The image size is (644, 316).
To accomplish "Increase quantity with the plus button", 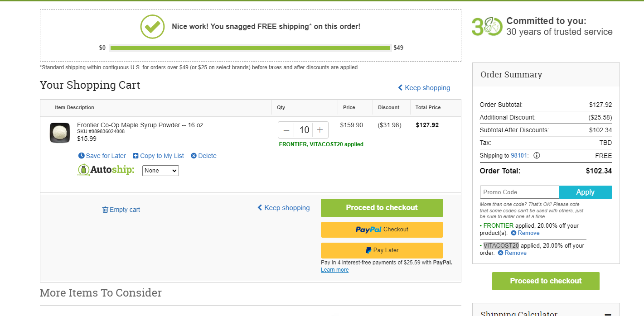I will click(320, 130).
